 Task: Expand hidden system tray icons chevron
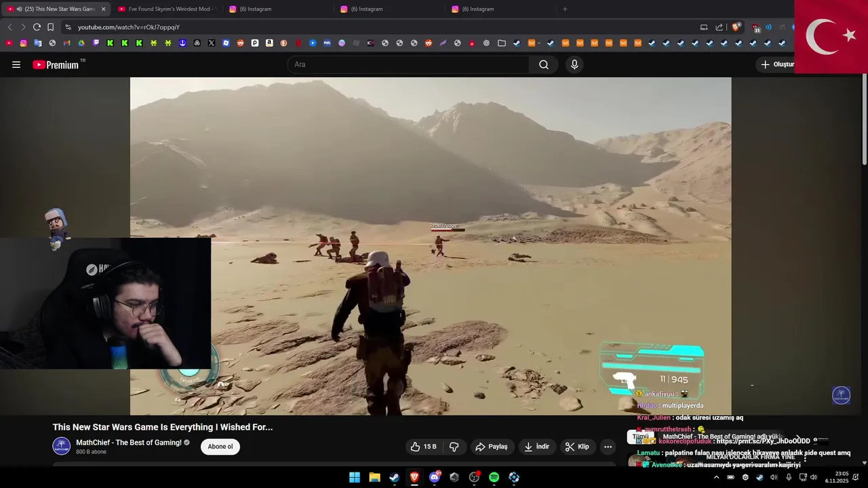[716, 477]
